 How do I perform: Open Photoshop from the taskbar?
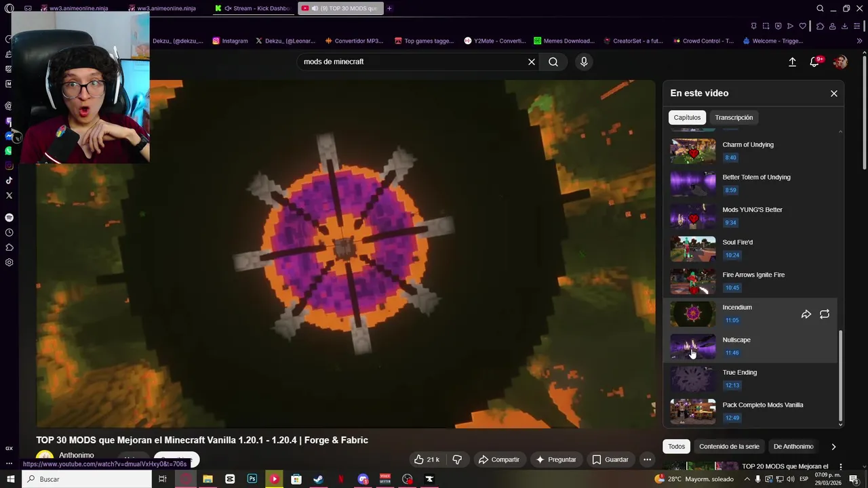point(252,479)
